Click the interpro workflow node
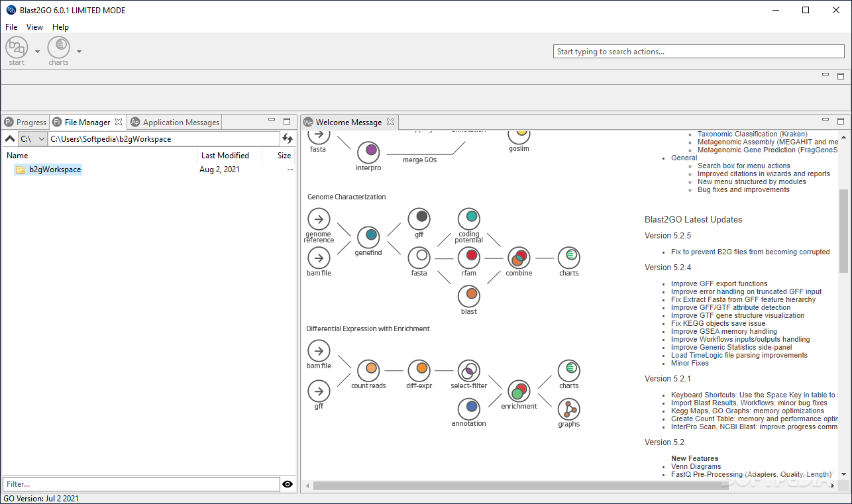This screenshot has height=504, width=852. coord(368,152)
